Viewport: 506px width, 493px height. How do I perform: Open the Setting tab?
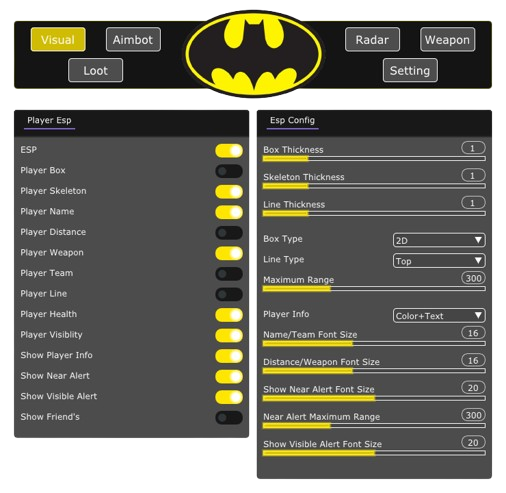[410, 70]
